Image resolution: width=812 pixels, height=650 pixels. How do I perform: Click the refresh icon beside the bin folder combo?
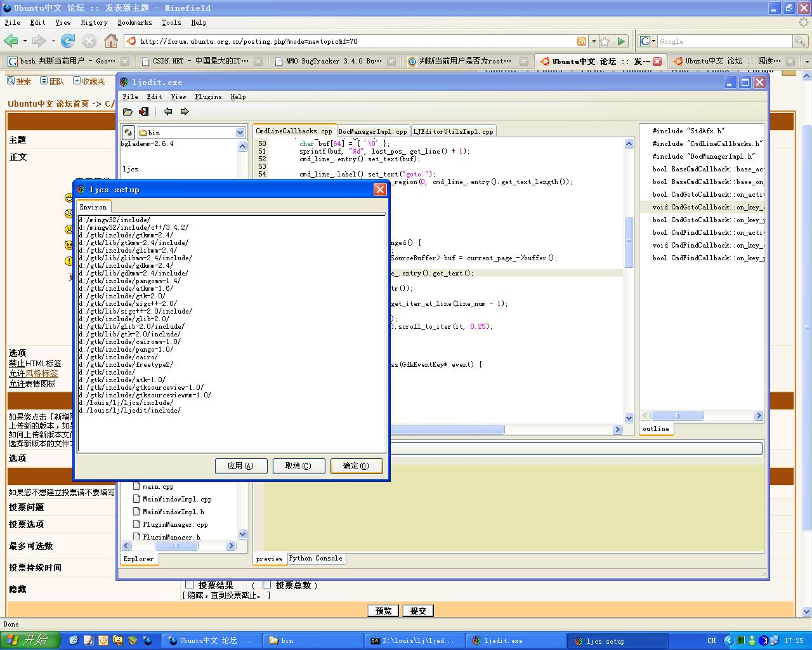[128, 133]
